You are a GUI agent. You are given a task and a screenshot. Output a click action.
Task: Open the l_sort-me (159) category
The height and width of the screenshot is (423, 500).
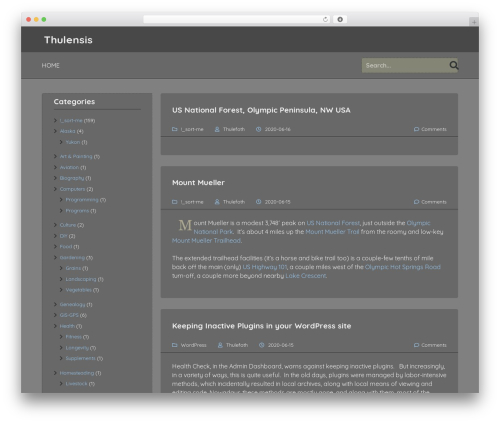point(71,120)
